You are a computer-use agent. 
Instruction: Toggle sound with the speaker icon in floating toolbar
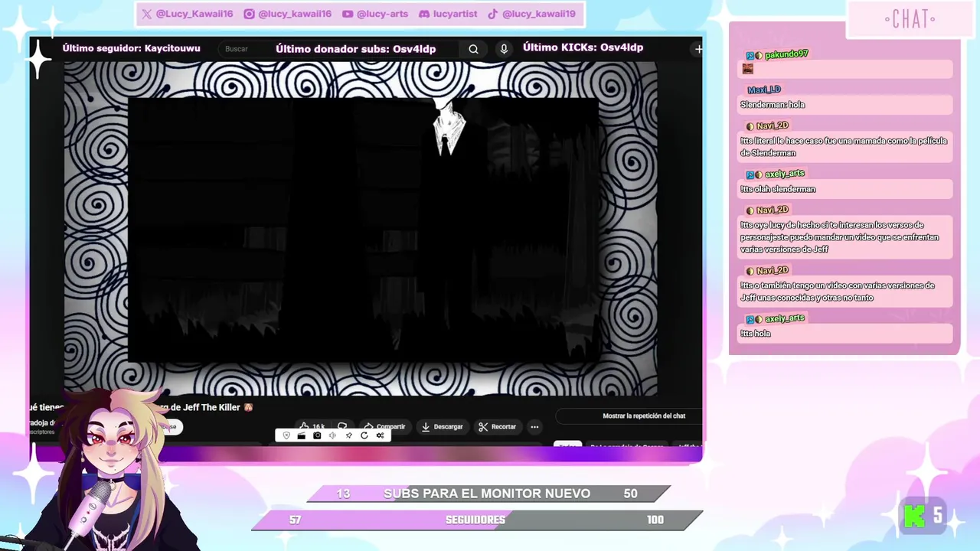(x=332, y=435)
